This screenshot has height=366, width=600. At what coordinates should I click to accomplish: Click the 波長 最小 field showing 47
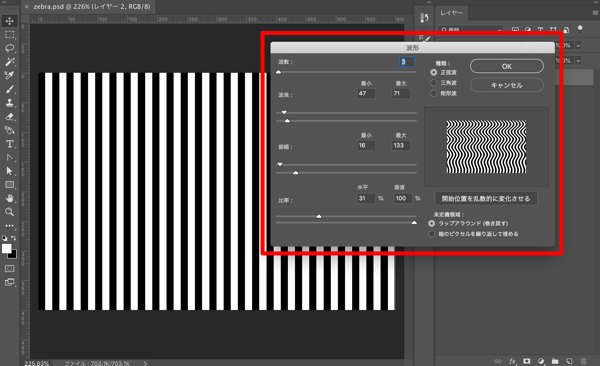click(x=366, y=93)
